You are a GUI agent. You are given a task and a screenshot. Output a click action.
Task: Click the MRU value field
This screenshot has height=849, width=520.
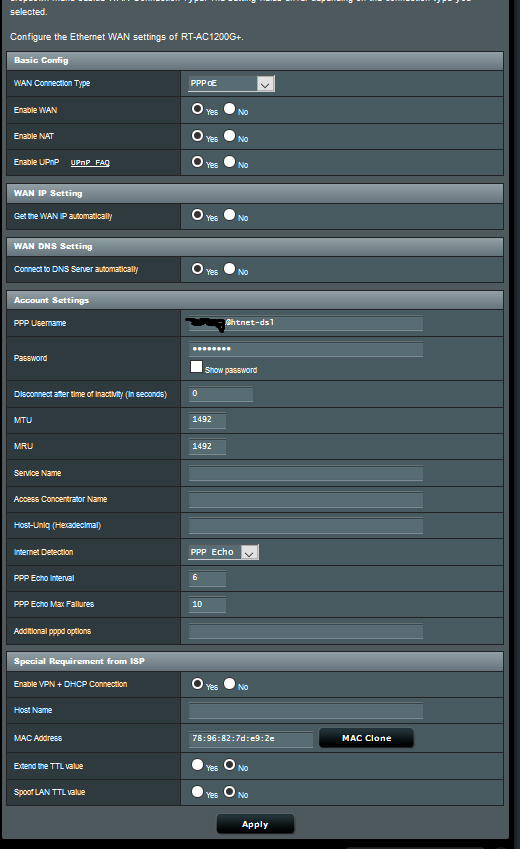tap(207, 446)
